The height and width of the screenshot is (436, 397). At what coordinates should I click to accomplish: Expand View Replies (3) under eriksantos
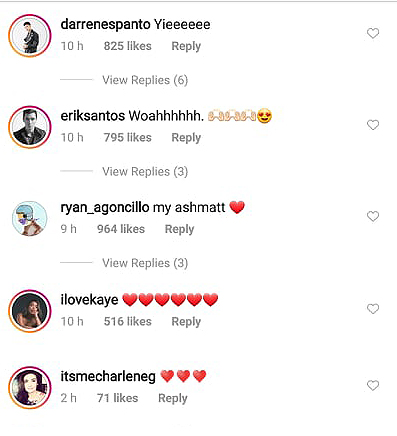click(x=145, y=172)
